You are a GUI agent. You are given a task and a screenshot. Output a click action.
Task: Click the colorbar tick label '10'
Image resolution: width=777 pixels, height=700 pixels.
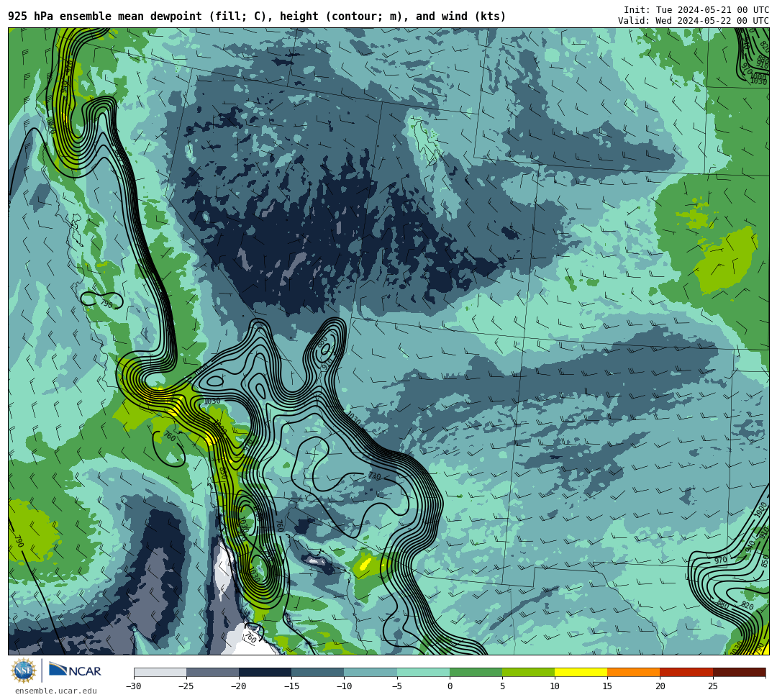point(555,686)
